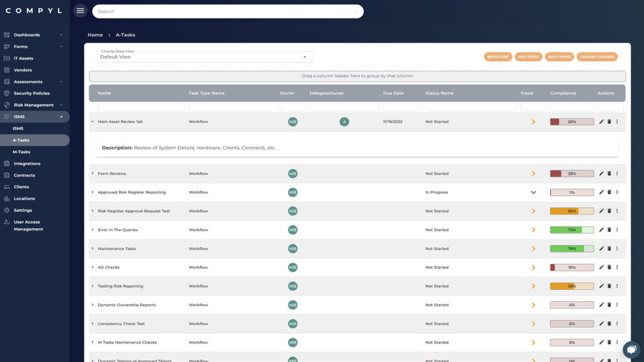Open the Choose Data View dropdown

tap(204, 57)
